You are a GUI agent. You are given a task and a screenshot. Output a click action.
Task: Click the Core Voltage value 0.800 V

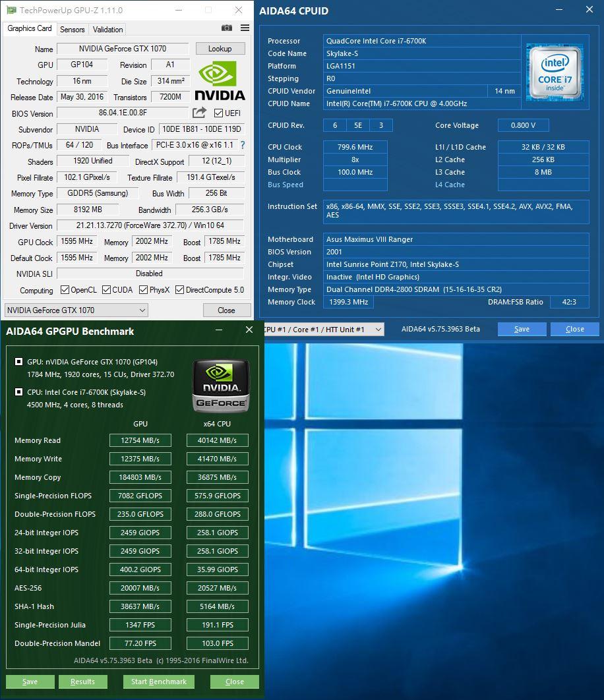523,125
